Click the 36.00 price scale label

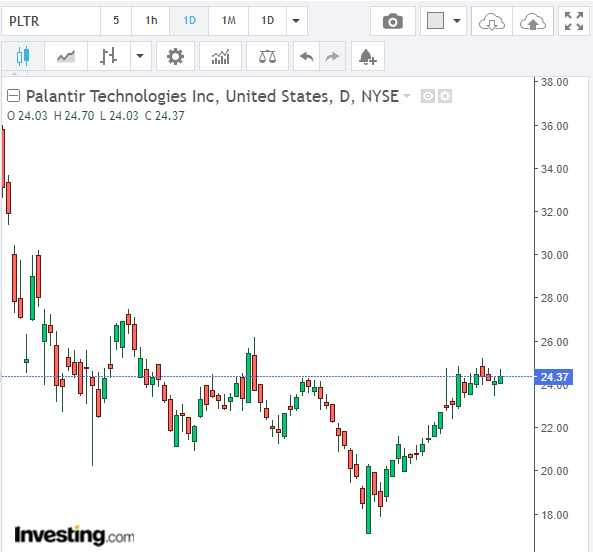(x=554, y=126)
